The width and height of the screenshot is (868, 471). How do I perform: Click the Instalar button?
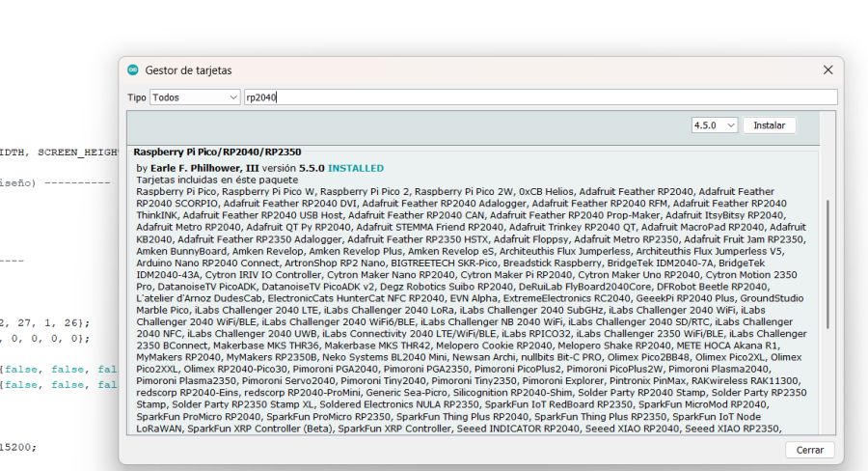[x=769, y=125]
